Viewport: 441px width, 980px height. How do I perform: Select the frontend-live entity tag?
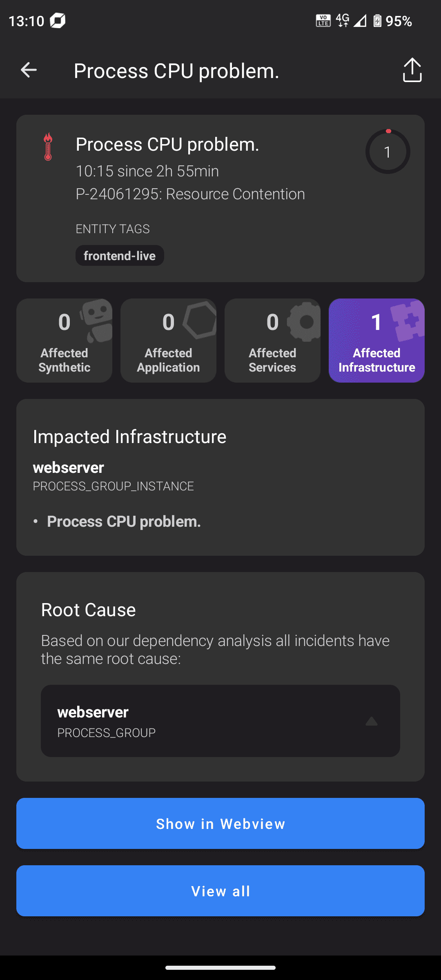120,255
